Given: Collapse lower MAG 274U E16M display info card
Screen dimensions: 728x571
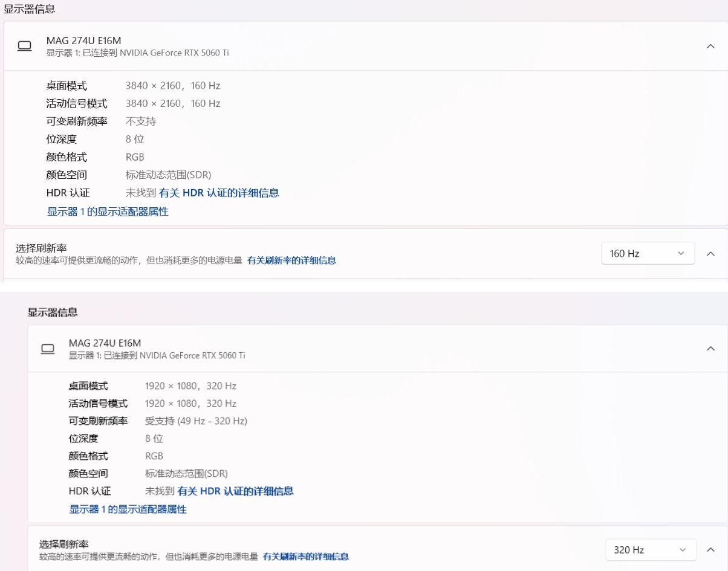Looking at the screenshot, I should 710,349.
